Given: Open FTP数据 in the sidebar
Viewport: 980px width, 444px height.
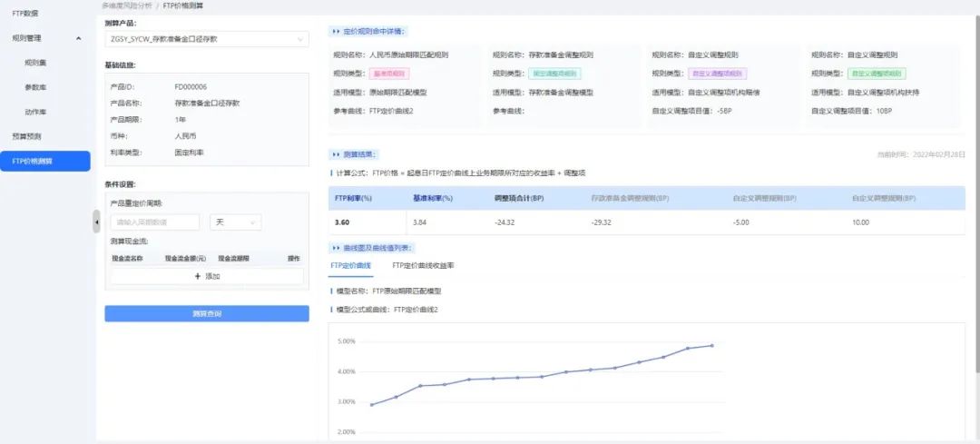Looking at the screenshot, I should 25,13.
